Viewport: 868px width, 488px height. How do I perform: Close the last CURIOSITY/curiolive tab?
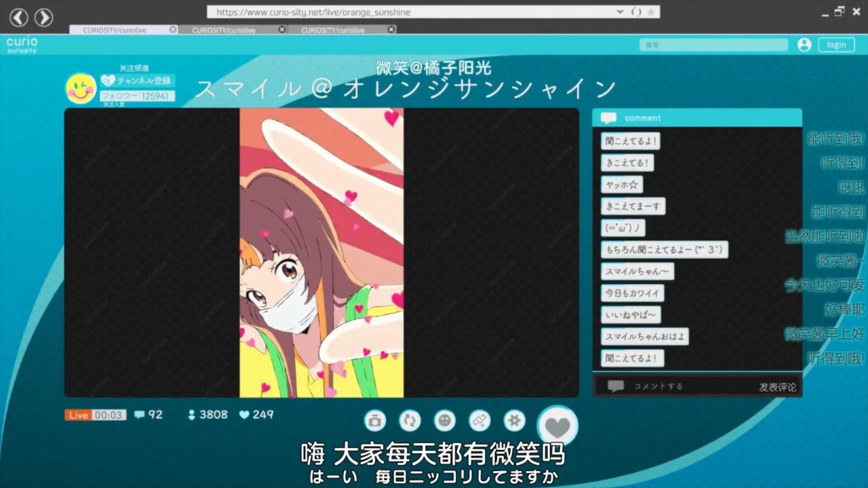tap(391, 30)
